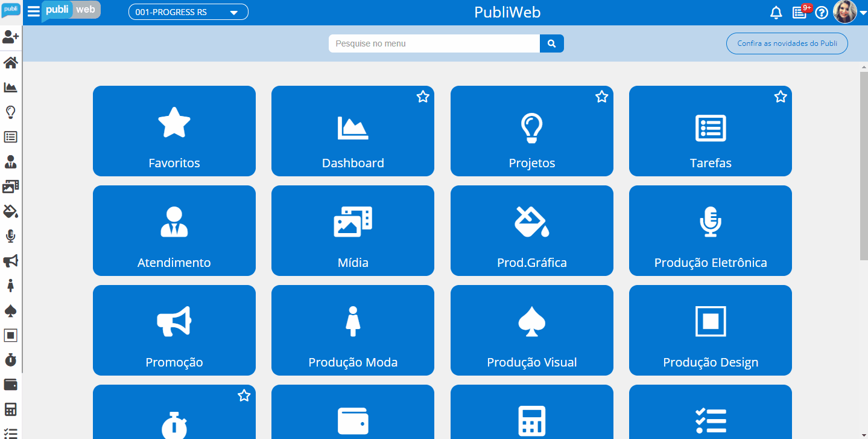Open Dashboard from sidebar chart icon
This screenshot has height=439, width=868.
11,87
